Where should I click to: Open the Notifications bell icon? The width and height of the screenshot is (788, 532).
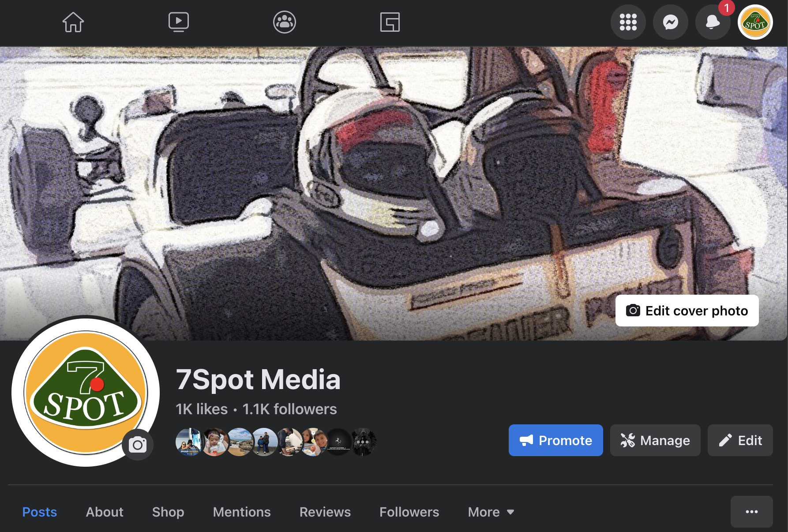pos(713,22)
